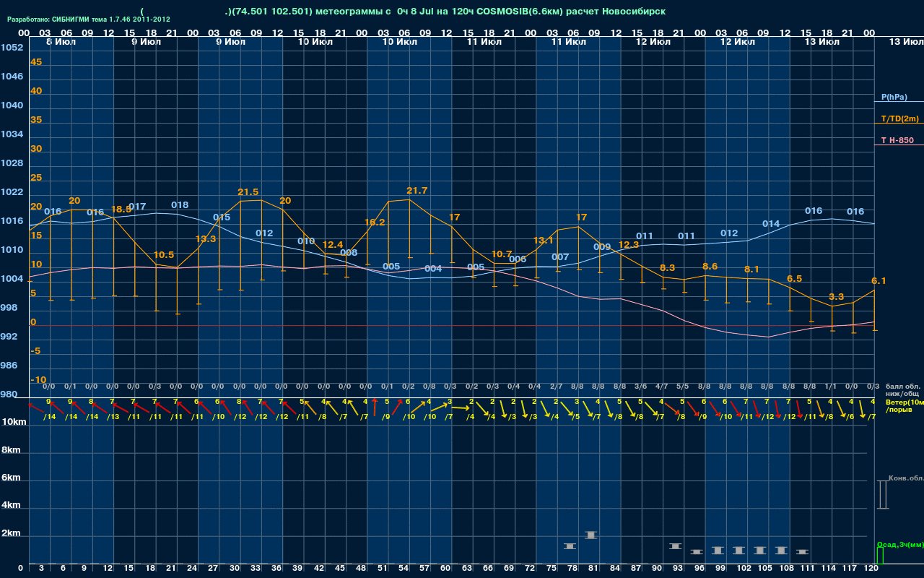
Task: Click the Осад,3ч(мм) green precipitation legend bar
Action: (x=879, y=556)
